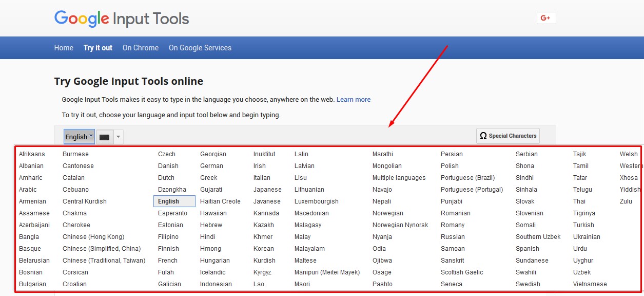Open the English language dropdown
This screenshot has height=296, width=644.
[x=79, y=137]
